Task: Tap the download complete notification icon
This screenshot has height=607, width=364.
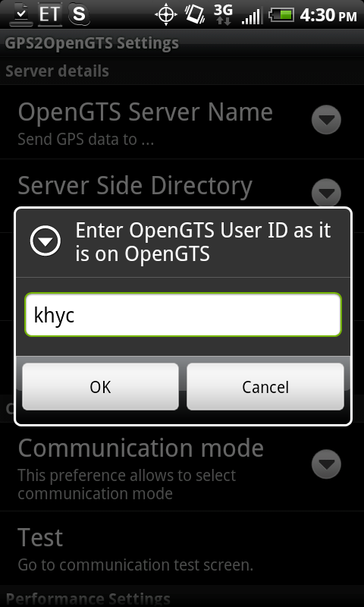Action: [x=21, y=14]
